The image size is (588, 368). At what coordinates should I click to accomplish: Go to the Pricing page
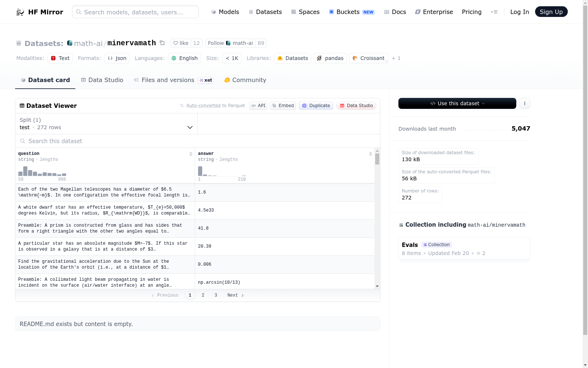472,12
